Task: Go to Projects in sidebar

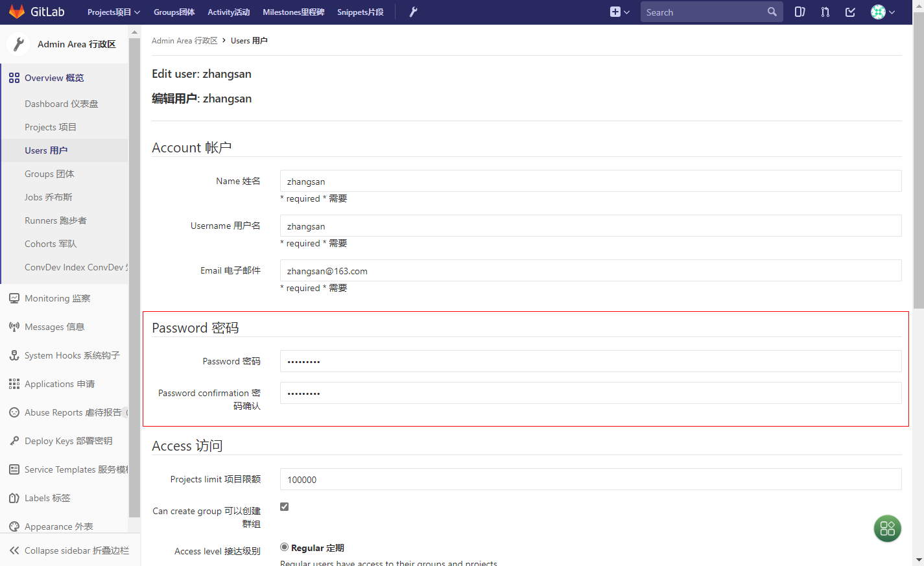Action: pyautogui.click(x=51, y=127)
